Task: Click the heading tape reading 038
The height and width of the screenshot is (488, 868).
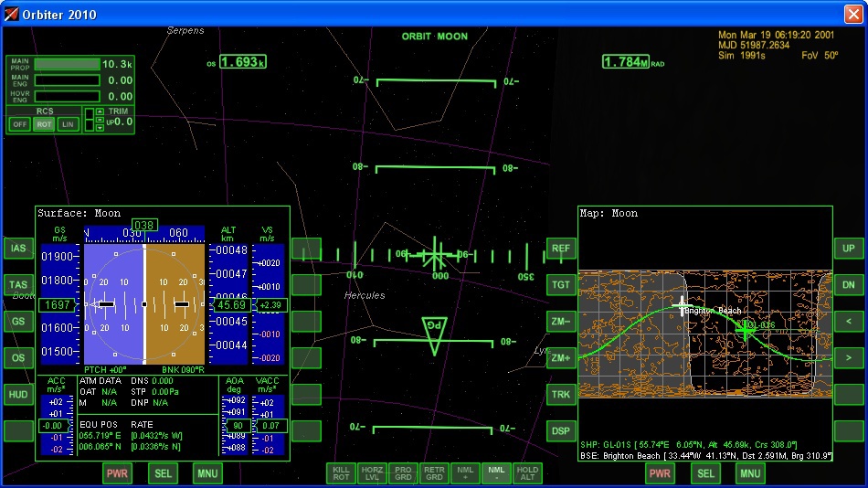Action: pyautogui.click(x=144, y=226)
